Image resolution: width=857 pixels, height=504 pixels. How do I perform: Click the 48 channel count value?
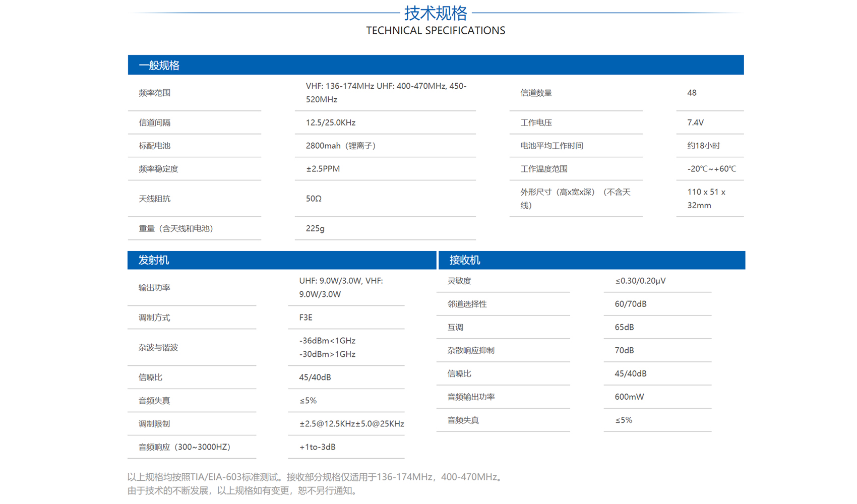692,93
